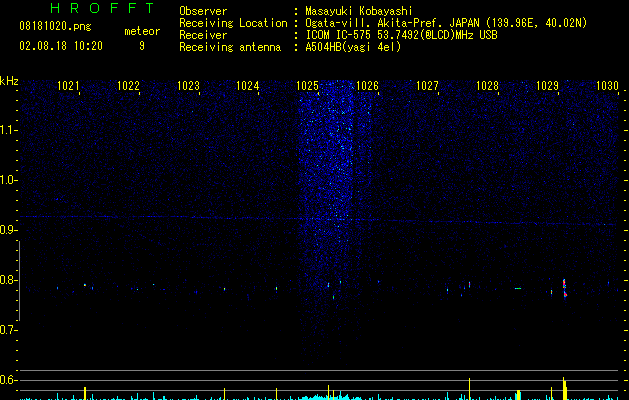Click the 'Receiving antenna' label
The width and height of the screenshot is (629, 400).
click(230, 47)
